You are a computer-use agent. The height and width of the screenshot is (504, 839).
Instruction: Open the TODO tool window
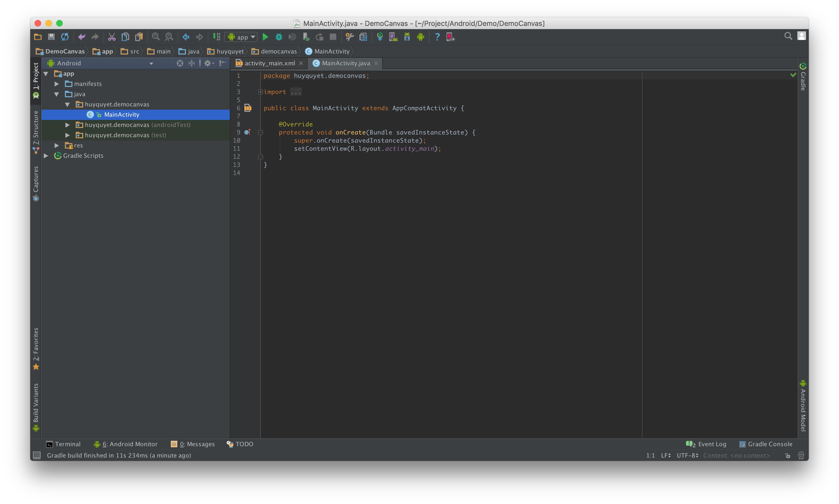[240, 444]
